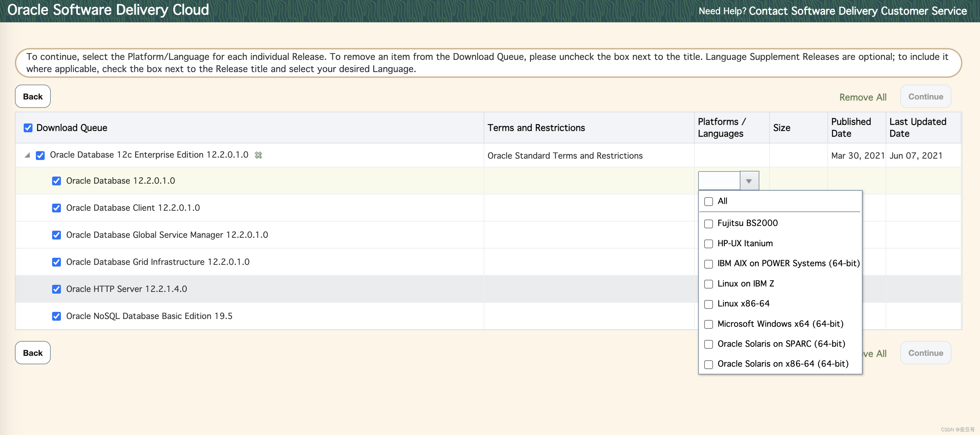Select the Linux x86-64 platform checkbox

[x=708, y=304]
